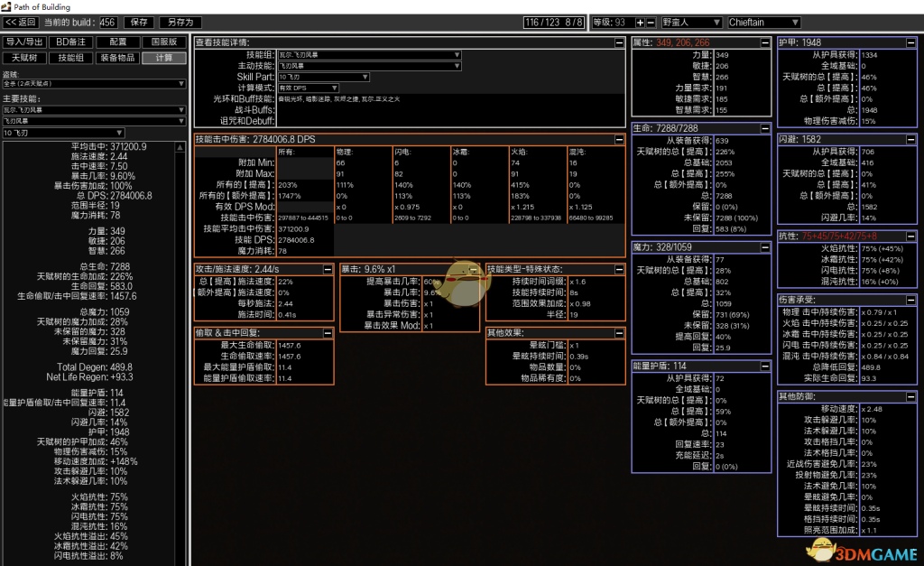The image size is (924, 566).
Task: Click the 晕眩持续时间 0.39s row in 其他效果
Action: point(556,356)
